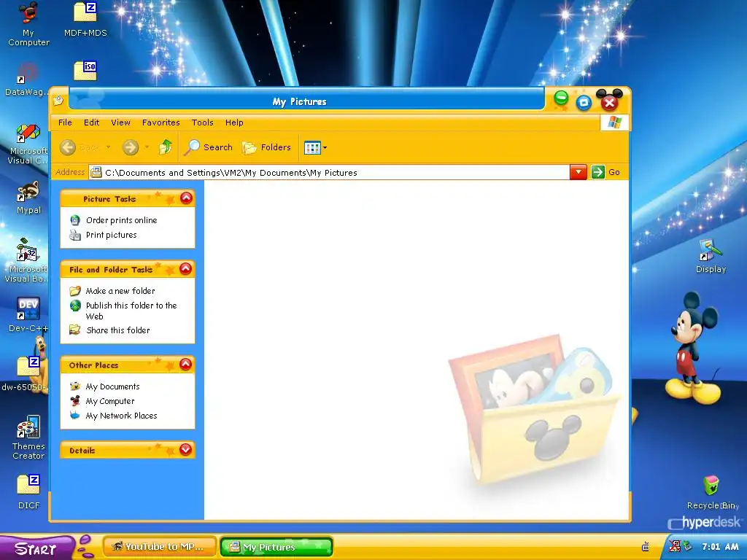Collapse File and Folder Tasks panel
The width and height of the screenshot is (747, 560).
(186, 269)
